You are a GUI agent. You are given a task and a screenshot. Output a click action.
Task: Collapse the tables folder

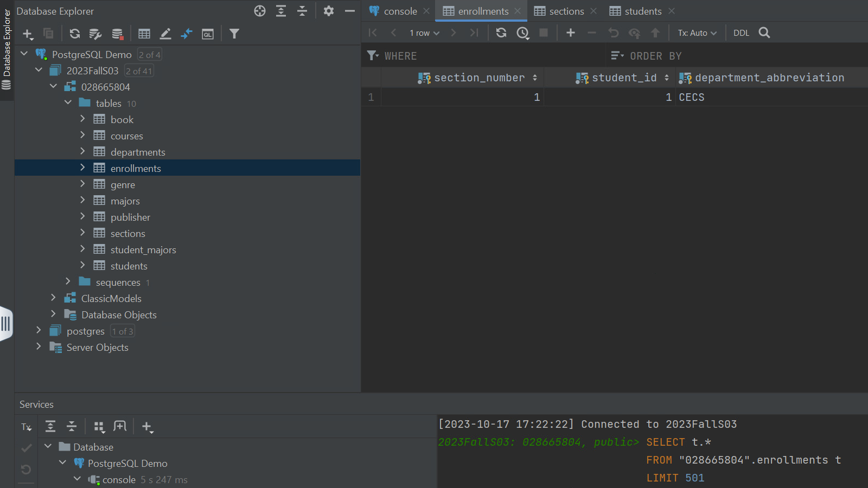click(x=68, y=103)
